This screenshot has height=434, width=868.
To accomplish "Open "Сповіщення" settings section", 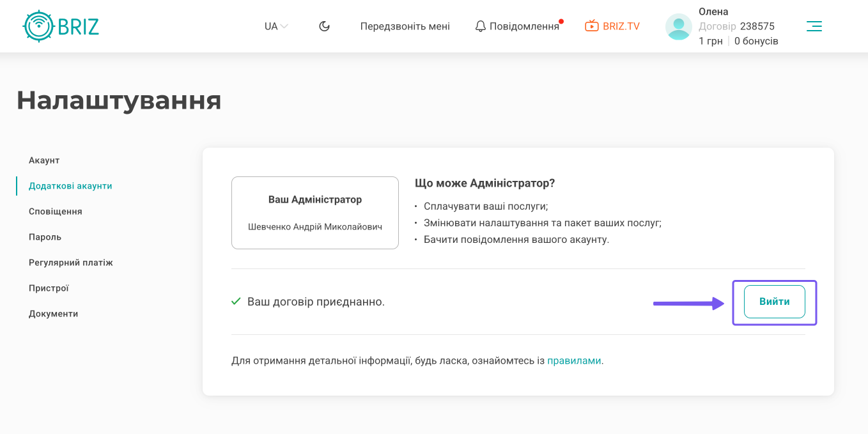I will [56, 212].
